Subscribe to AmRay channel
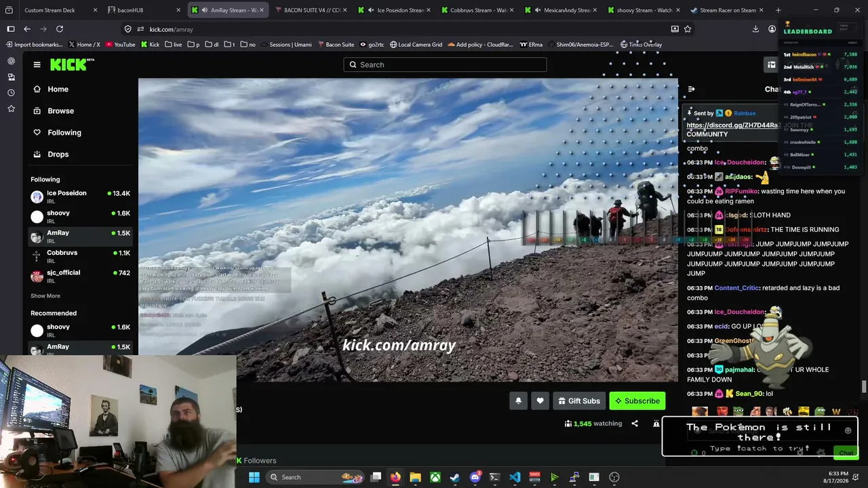 [x=637, y=401]
